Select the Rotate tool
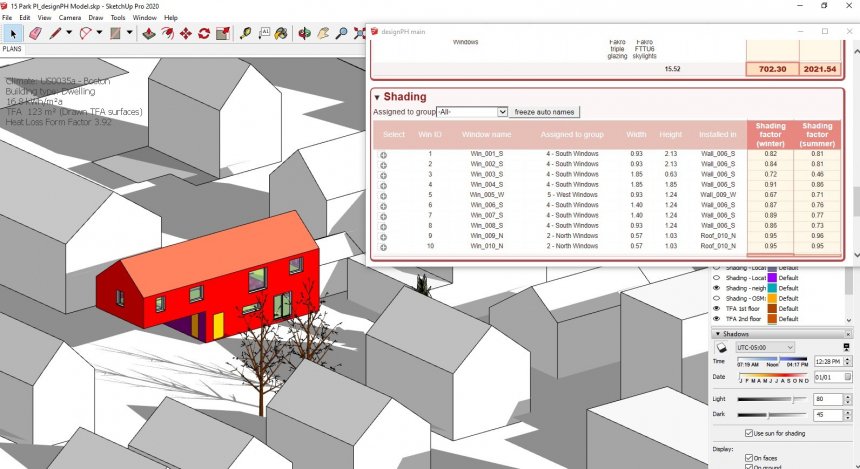The image size is (860, 469). pos(204,34)
